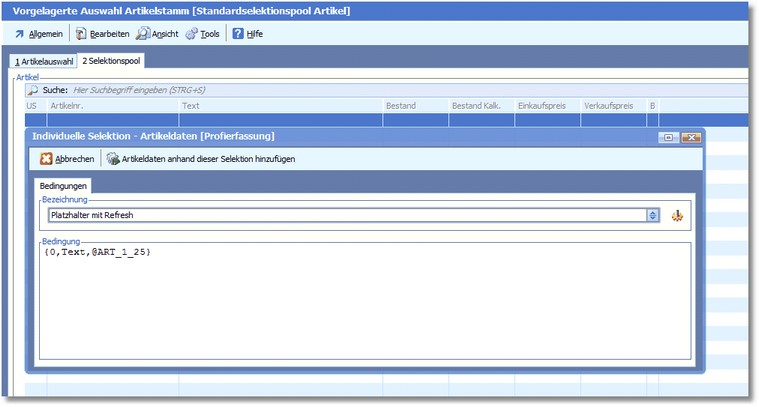Click the magnifier icon beside Suche

point(33,90)
